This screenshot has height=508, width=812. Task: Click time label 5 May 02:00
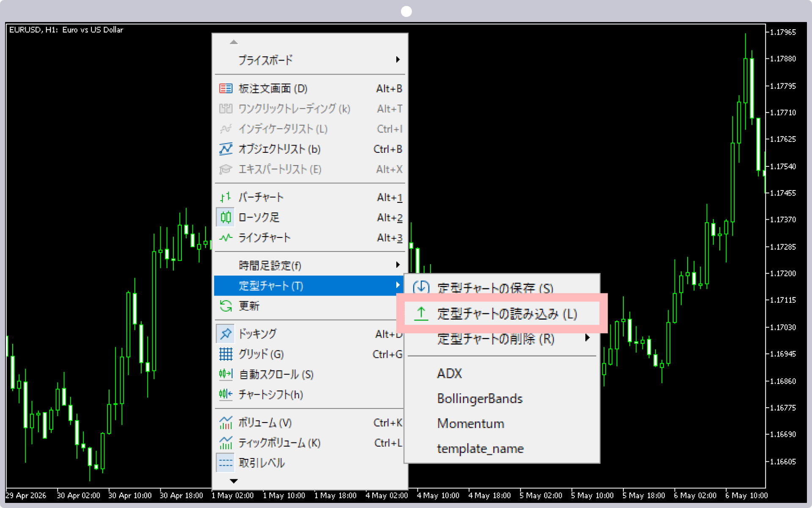pyautogui.click(x=541, y=495)
